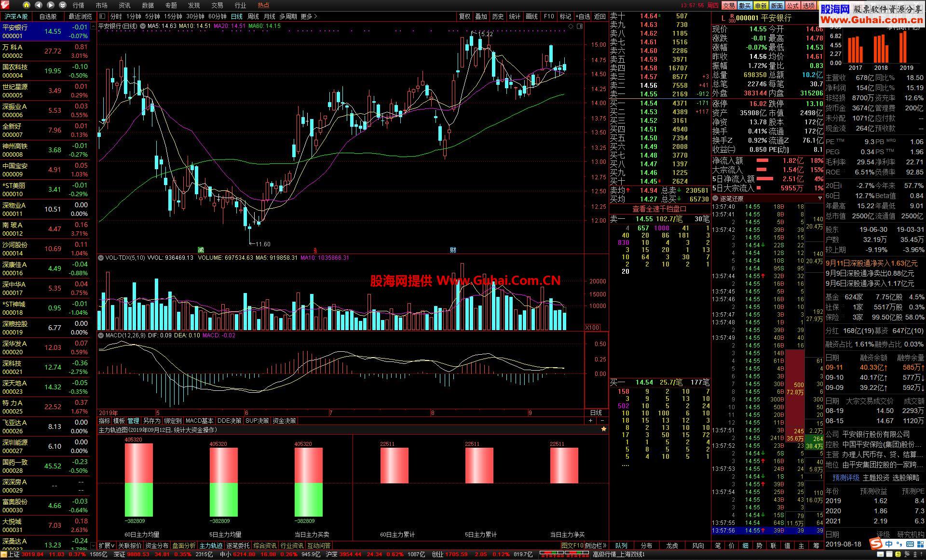Click the 交易 button at top right
926x560 pixels.
(729, 6)
